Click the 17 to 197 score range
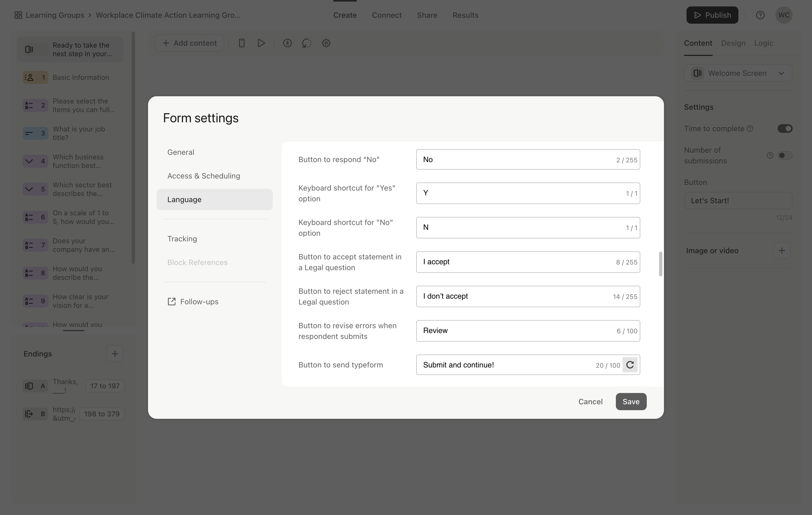 click(x=105, y=386)
